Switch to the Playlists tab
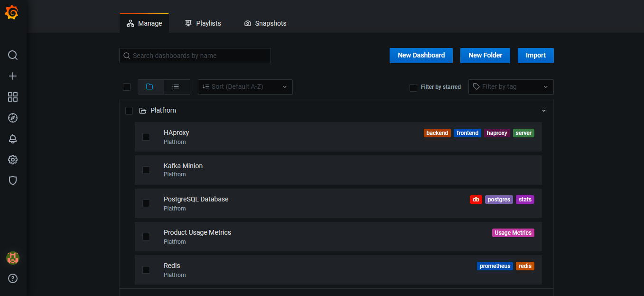 pyautogui.click(x=203, y=23)
